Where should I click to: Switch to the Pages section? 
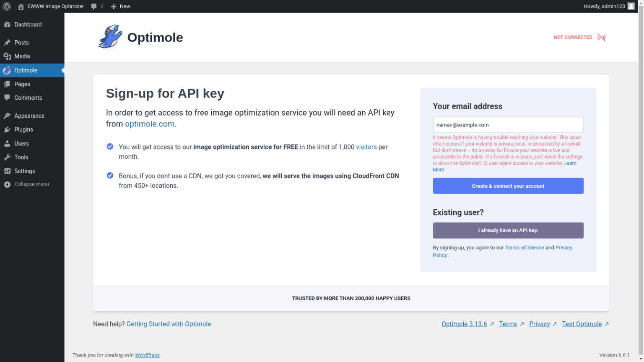pos(22,84)
